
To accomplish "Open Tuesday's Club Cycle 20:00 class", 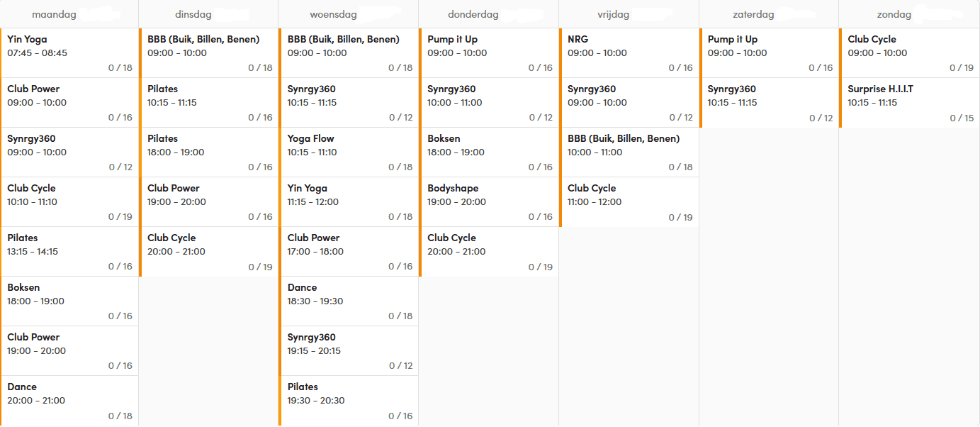I will pyautogui.click(x=209, y=251).
